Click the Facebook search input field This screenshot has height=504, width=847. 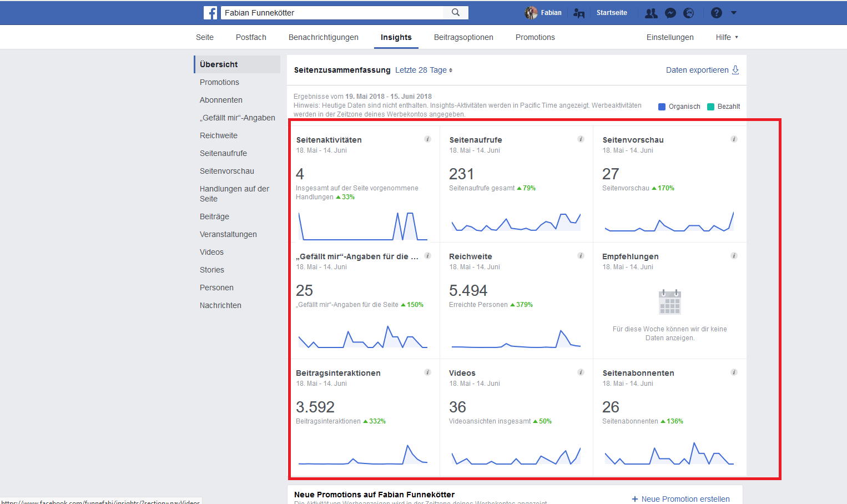pyautogui.click(x=332, y=12)
